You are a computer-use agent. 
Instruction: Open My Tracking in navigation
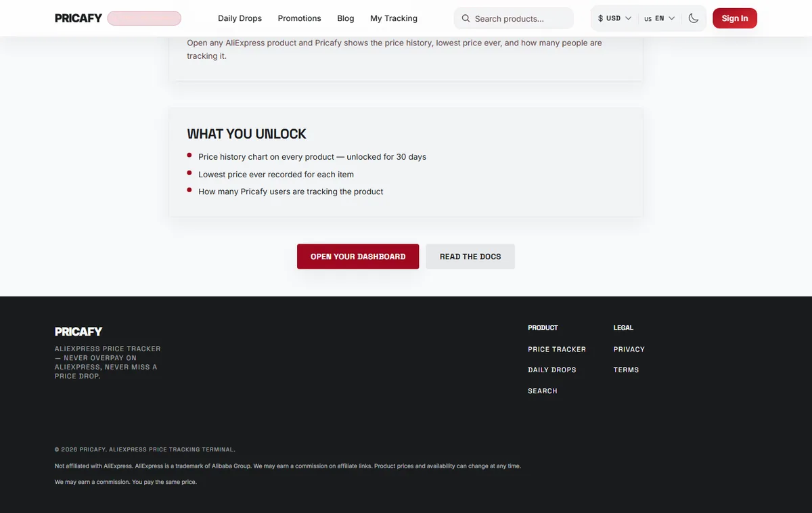pyautogui.click(x=394, y=18)
